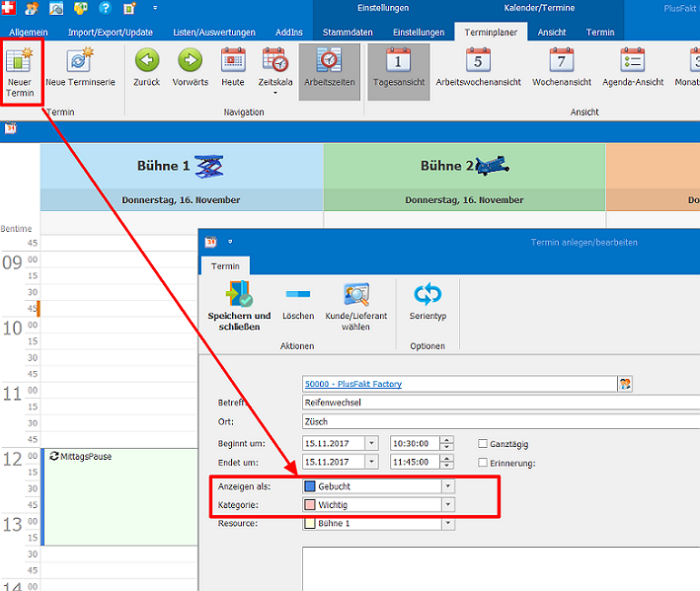Switch to Arbeitswochenansicht view
The height and width of the screenshot is (591, 700).
pyautogui.click(x=478, y=67)
